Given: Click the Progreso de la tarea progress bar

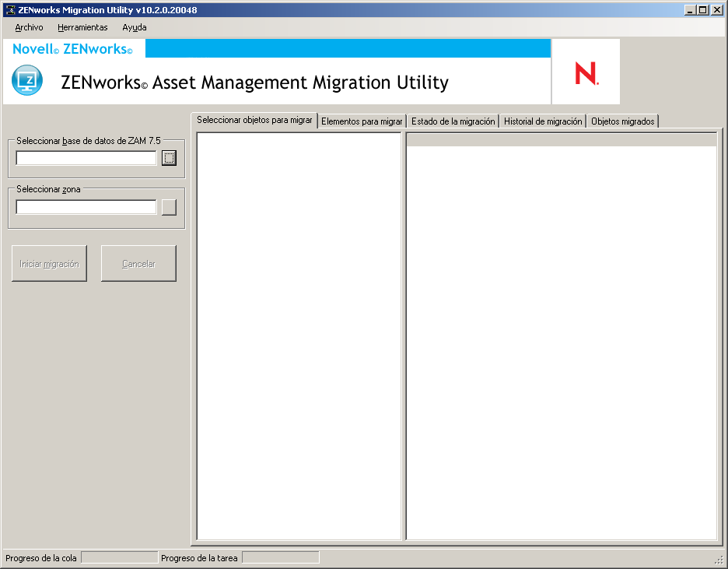Looking at the screenshot, I should pyautogui.click(x=281, y=557).
